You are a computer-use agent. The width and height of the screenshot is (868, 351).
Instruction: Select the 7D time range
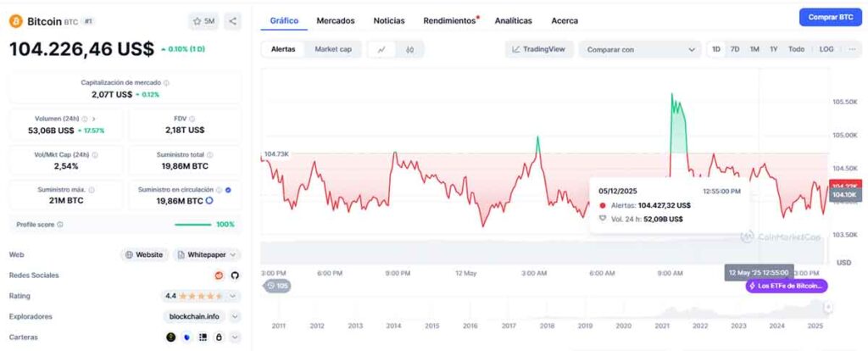(735, 49)
